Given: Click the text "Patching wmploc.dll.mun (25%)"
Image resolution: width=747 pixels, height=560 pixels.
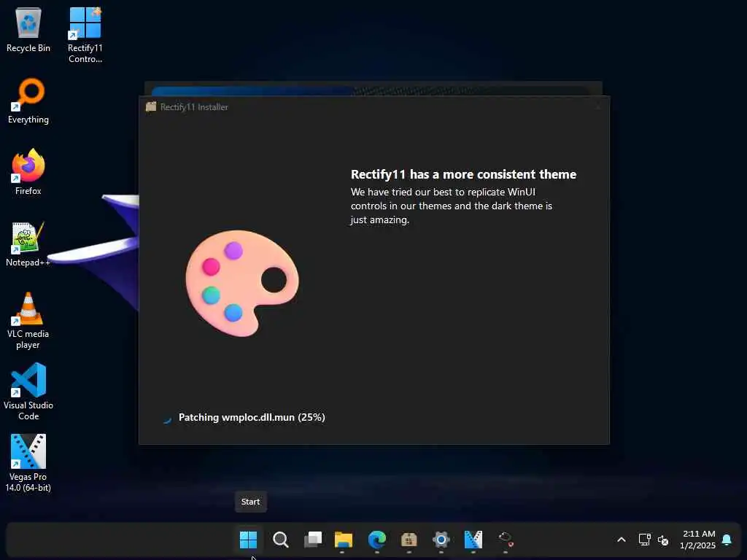Looking at the screenshot, I should click(252, 418).
